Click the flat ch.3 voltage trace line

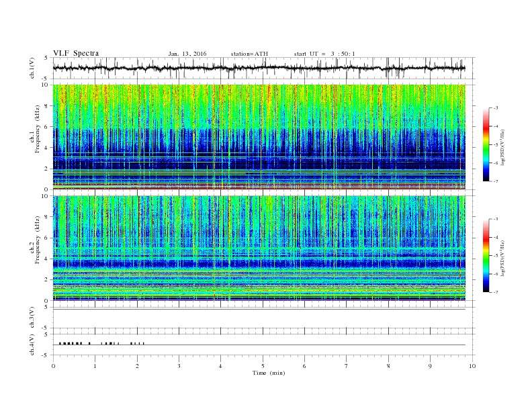pos(259,310)
